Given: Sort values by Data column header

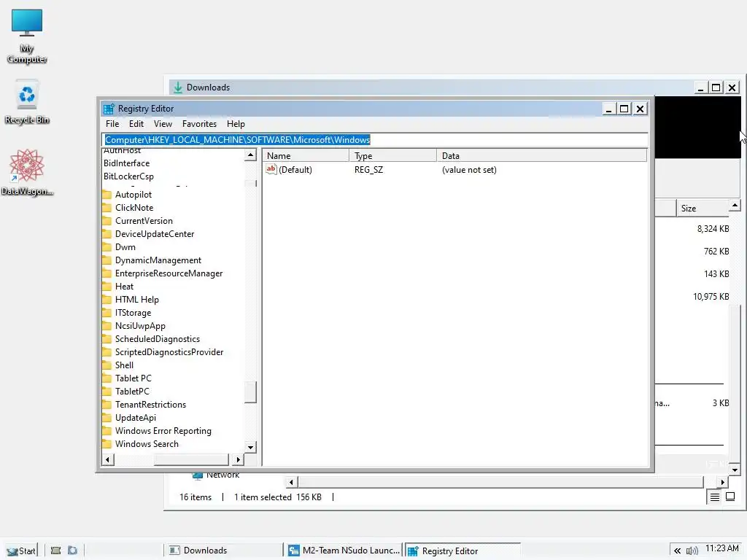Looking at the screenshot, I should [x=542, y=156].
